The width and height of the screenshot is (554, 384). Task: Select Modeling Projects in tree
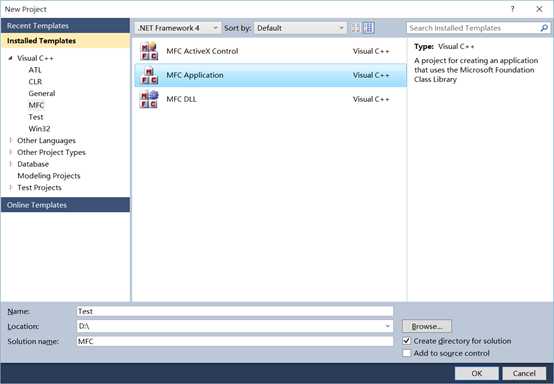pos(49,176)
